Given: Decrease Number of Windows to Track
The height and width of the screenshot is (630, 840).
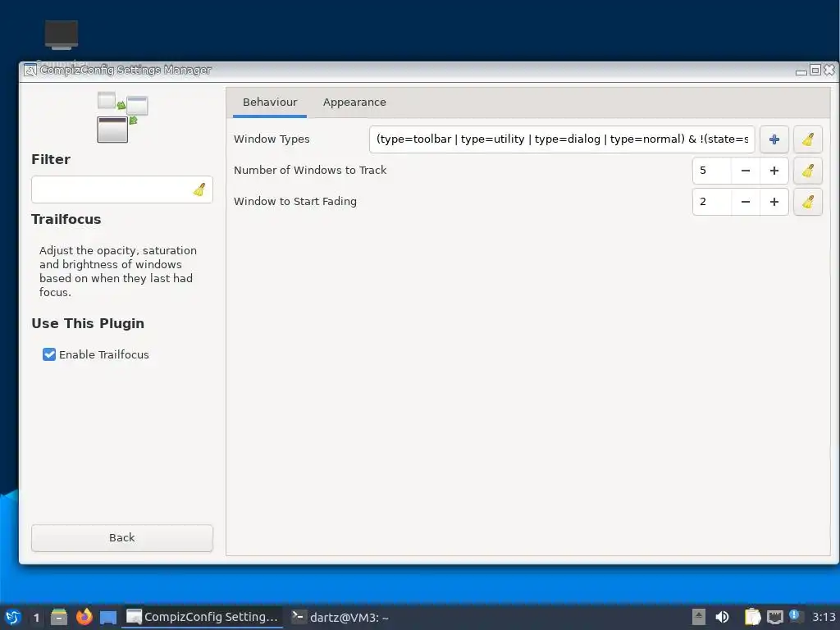Looking at the screenshot, I should coord(745,171).
